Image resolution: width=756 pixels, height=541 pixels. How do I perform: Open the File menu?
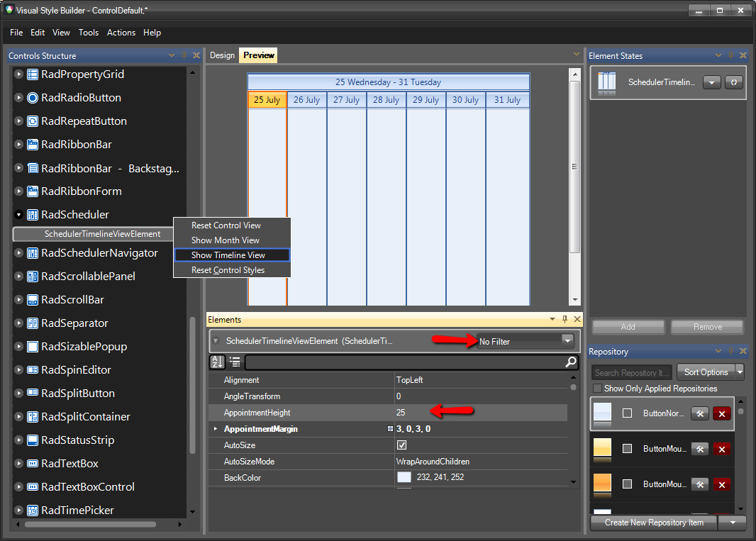point(16,33)
